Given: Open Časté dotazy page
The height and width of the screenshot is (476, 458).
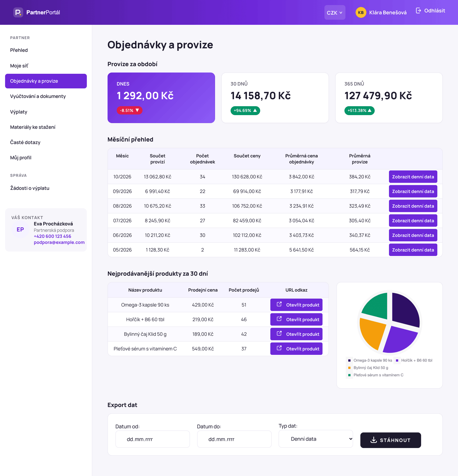Looking at the screenshot, I should pos(46,142).
